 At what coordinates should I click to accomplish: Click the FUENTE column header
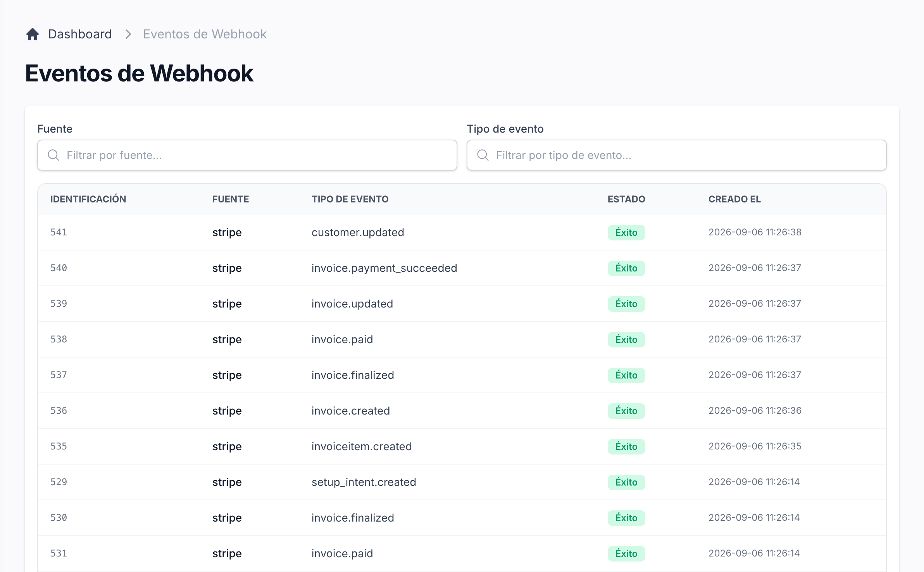pos(231,199)
